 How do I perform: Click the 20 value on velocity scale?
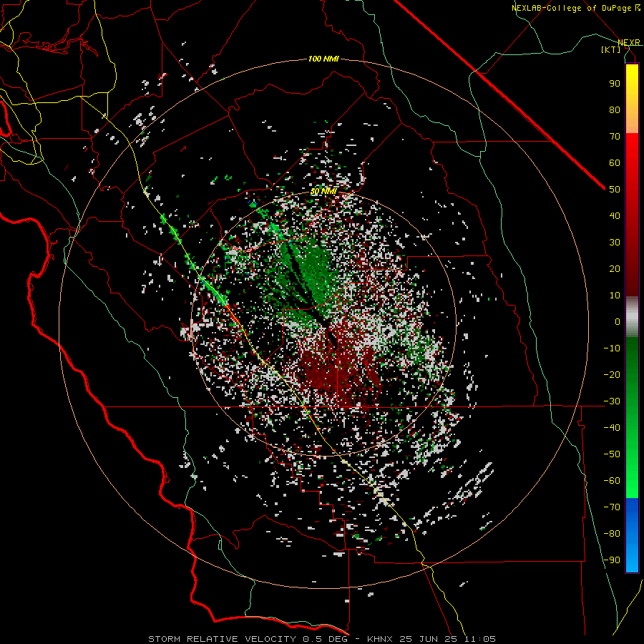coord(615,269)
